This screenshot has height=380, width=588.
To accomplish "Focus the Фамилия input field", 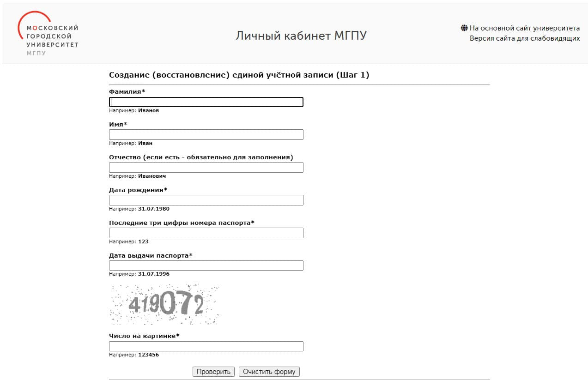I will (x=206, y=102).
